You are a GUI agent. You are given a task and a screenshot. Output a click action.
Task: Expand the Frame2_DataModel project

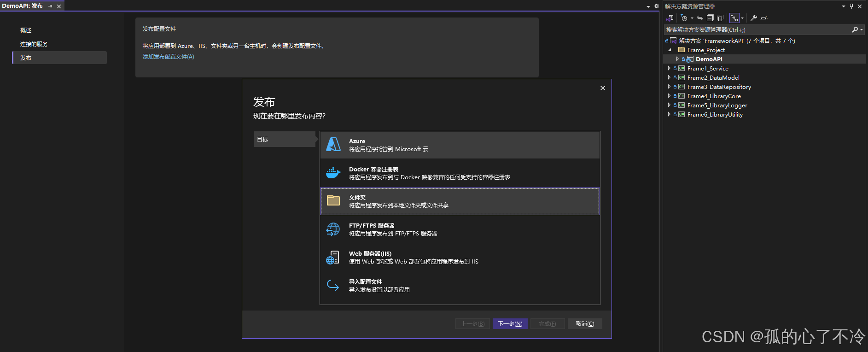coord(669,77)
